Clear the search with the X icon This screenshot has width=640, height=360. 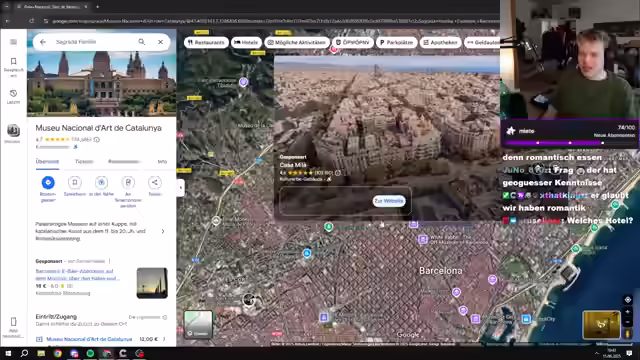[x=160, y=42]
